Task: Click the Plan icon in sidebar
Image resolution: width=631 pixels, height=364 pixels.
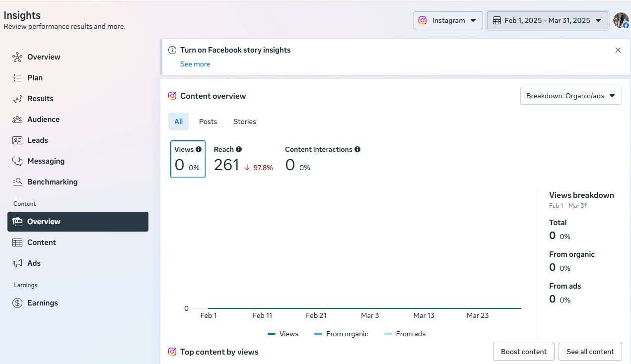Action: [17, 78]
